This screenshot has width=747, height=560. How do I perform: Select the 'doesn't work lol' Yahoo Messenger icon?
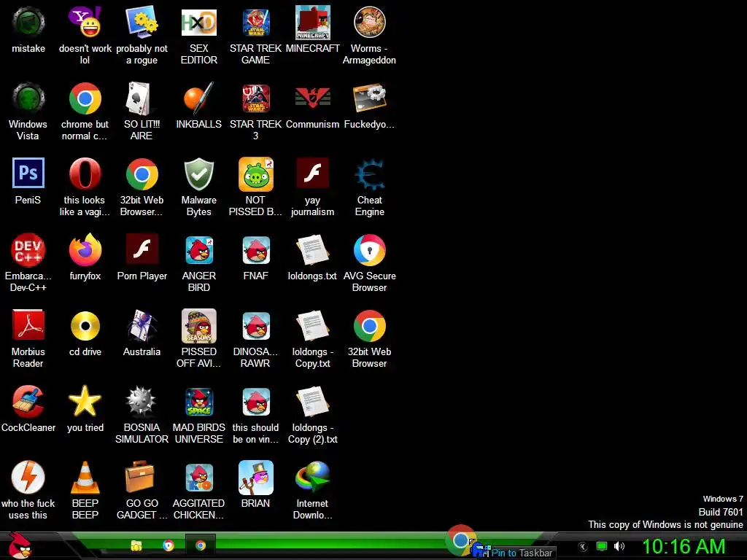tap(85, 23)
